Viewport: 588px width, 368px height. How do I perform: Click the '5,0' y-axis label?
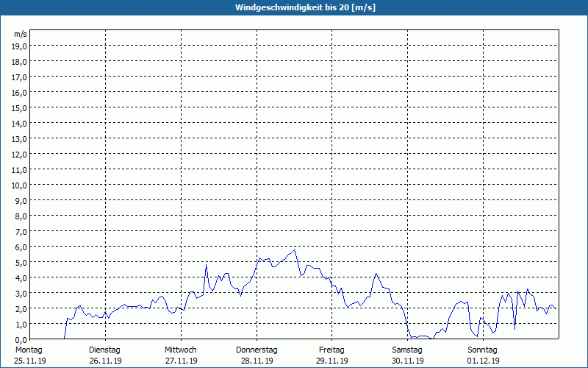click(x=21, y=263)
